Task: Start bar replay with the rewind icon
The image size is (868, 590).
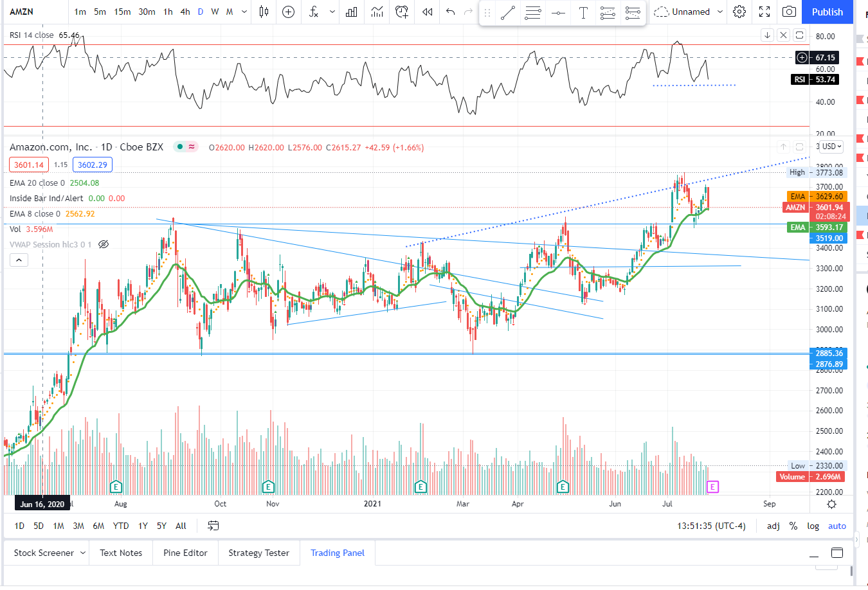Action: (428, 12)
